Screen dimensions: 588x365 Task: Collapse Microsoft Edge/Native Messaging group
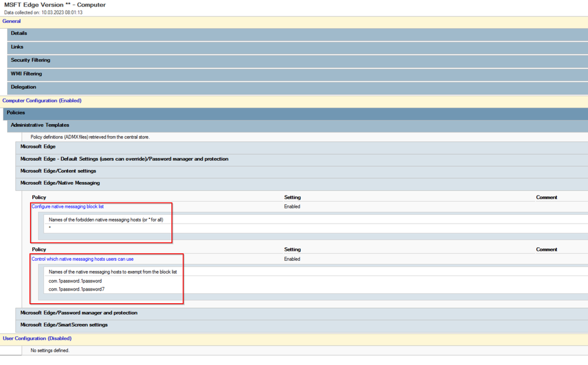(60, 183)
